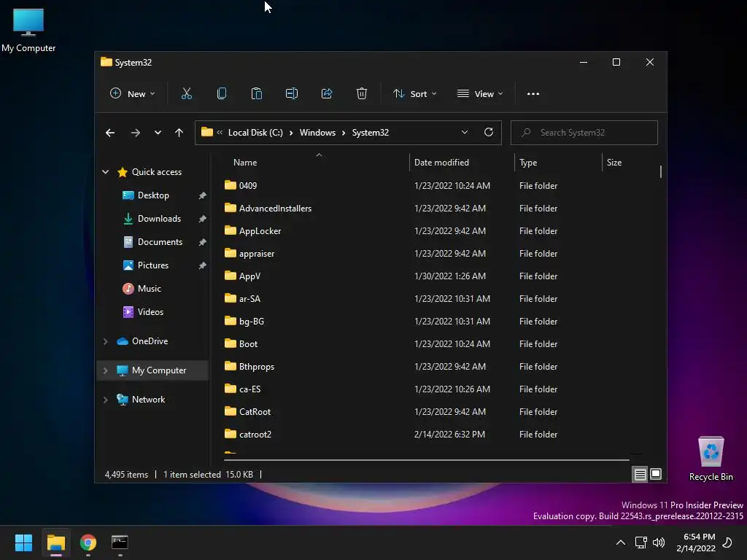Open Downloads in Quick access
Image resolution: width=747 pixels, height=560 pixels.
coord(159,219)
